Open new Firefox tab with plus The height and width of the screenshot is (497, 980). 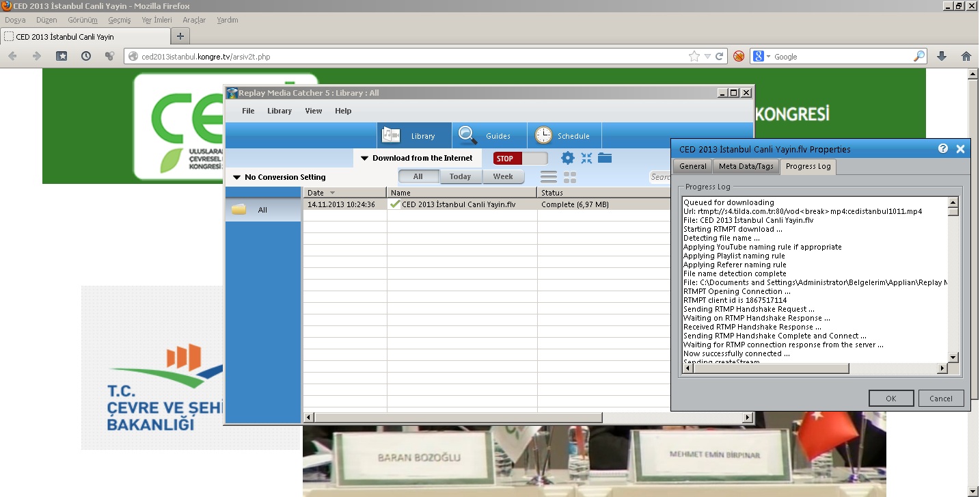pos(180,36)
